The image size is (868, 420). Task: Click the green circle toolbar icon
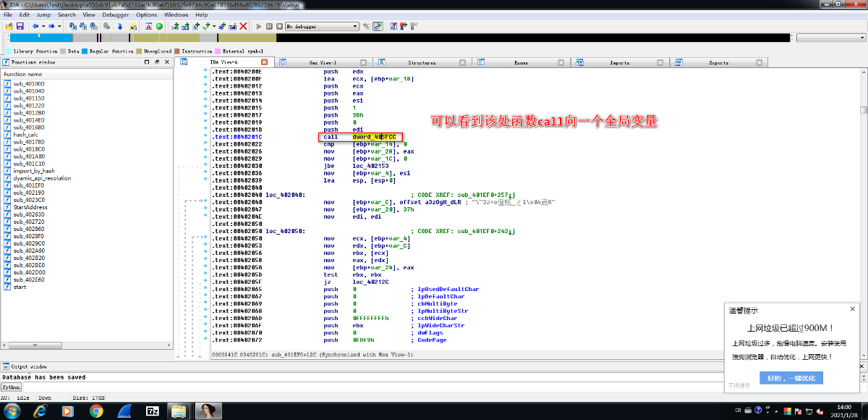point(159,26)
